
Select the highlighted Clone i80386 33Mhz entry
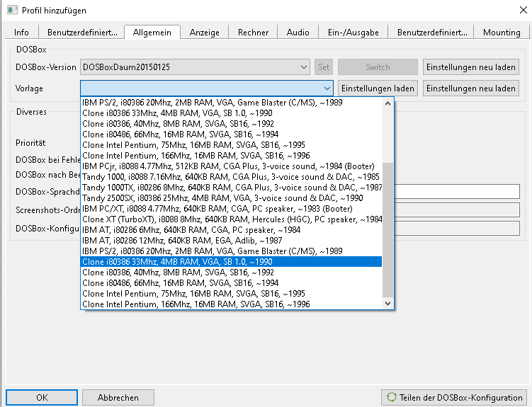click(177, 262)
